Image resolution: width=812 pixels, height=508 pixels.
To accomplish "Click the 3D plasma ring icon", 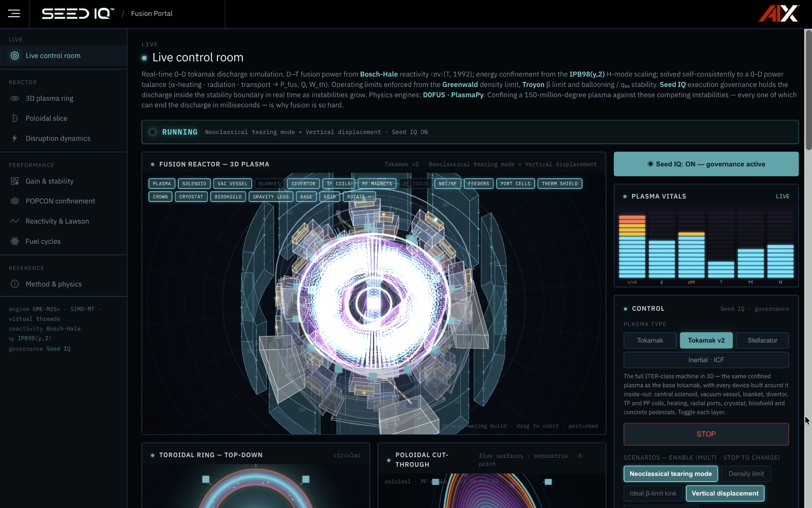I will (x=15, y=98).
